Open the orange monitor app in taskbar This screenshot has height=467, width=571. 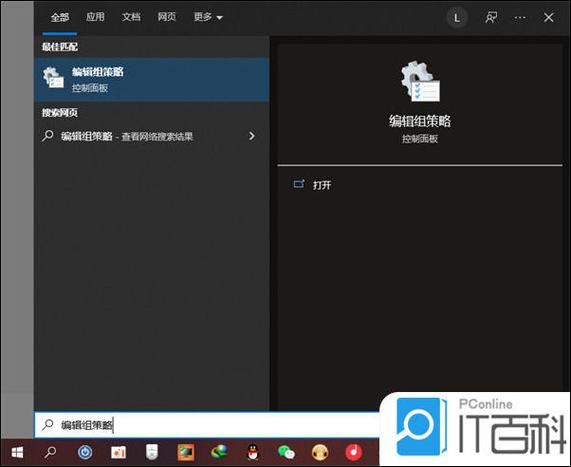pyautogui.click(x=186, y=452)
